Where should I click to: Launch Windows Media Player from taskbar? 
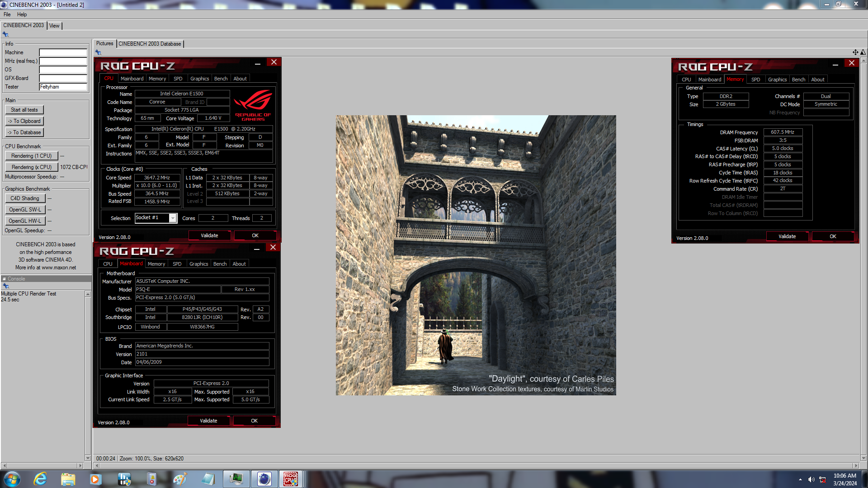click(95, 479)
